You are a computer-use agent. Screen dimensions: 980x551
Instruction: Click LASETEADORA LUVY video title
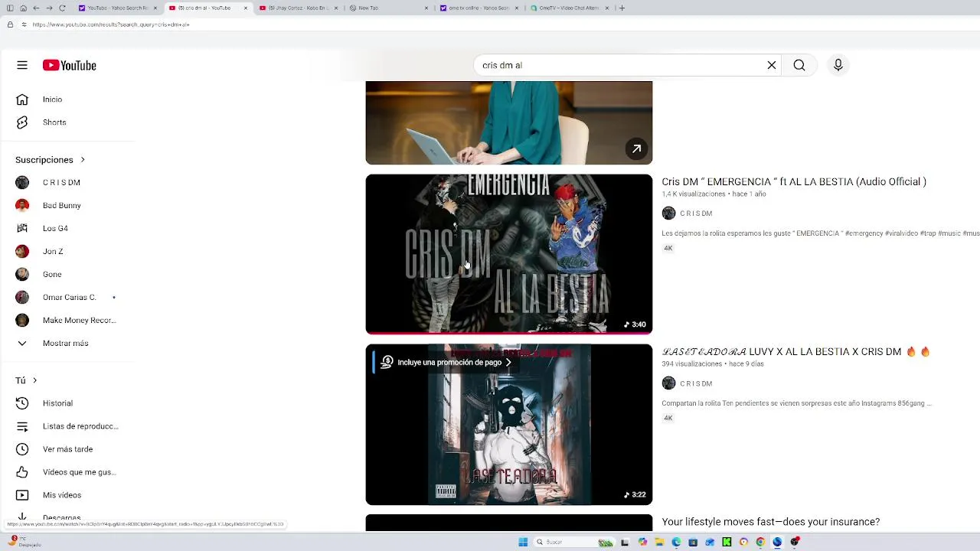pyautogui.click(x=795, y=352)
